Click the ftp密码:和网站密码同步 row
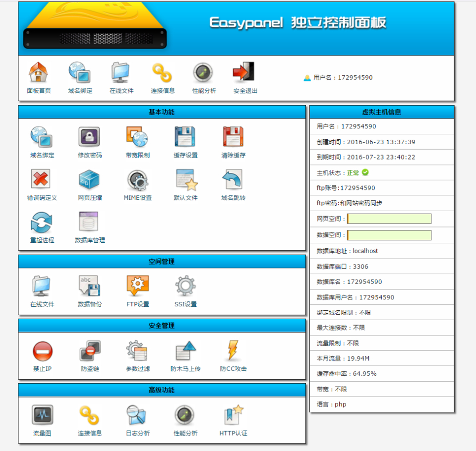Image resolution: width=476 pixels, height=451 pixels. [x=382, y=203]
